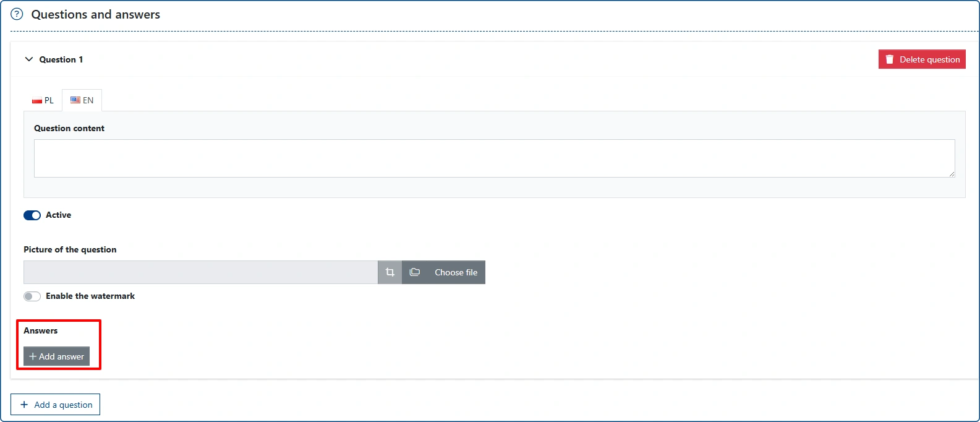Screen dimensions: 980x422
Task: Click the Choose file button
Action: point(443,272)
